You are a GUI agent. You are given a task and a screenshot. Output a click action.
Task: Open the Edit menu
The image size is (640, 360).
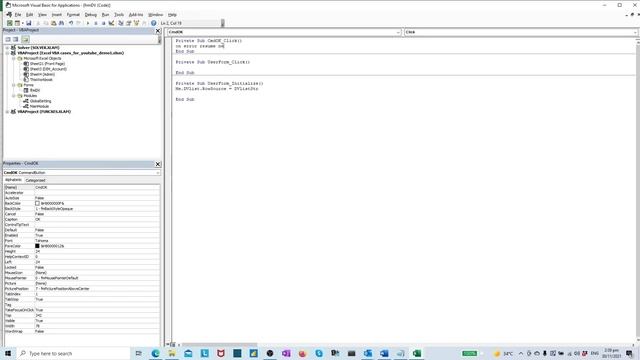coord(29,15)
